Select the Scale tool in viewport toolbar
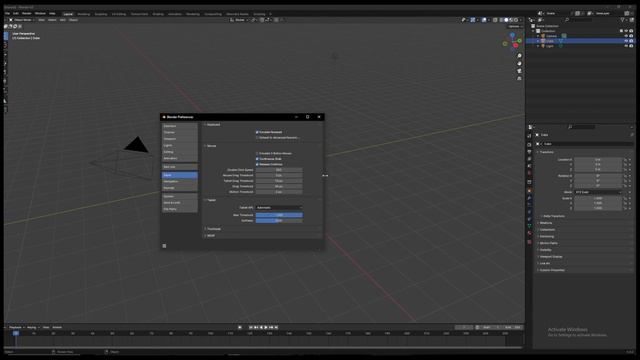Image resolution: width=640 pixels, height=360 pixels. (x=6, y=72)
